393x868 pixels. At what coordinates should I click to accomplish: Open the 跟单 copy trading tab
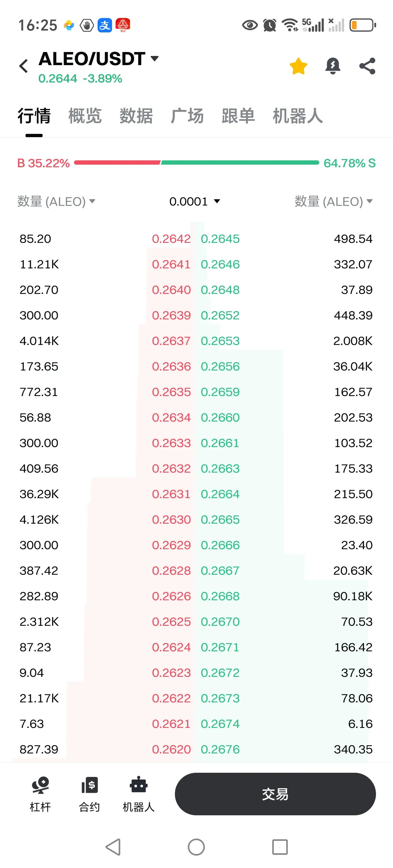tap(238, 116)
